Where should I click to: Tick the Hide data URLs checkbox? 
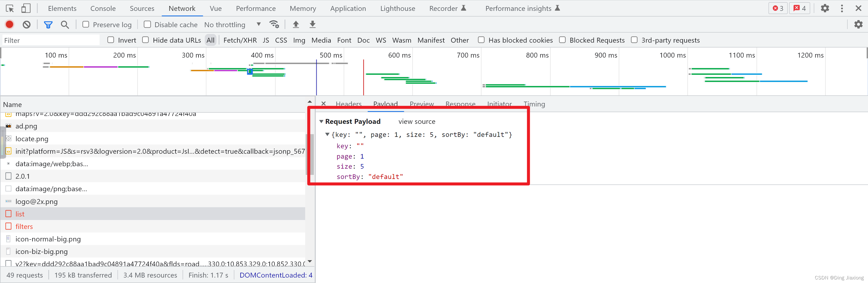[145, 40]
